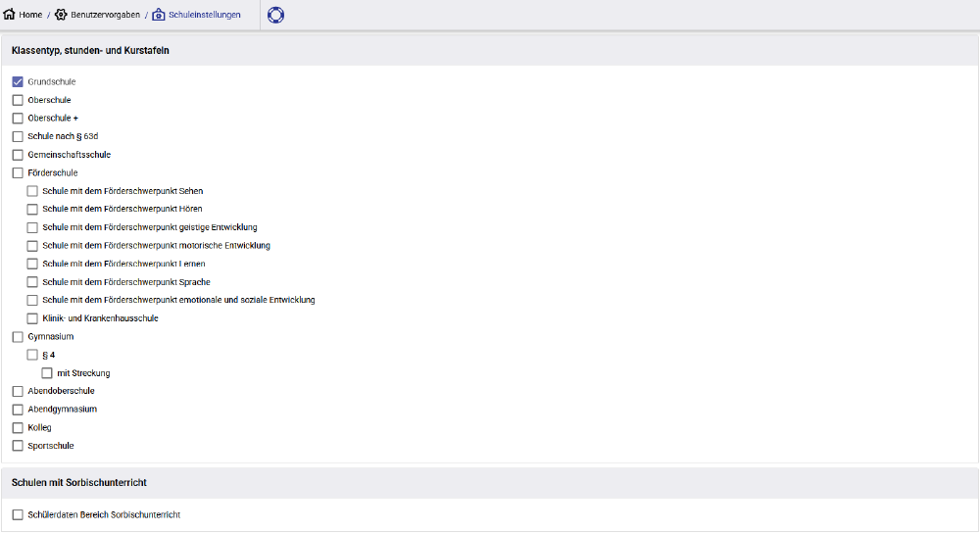The width and height of the screenshot is (980, 533).
Task: Enable Förderschwerpunkt Sehen checkbox
Action: tap(32, 191)
